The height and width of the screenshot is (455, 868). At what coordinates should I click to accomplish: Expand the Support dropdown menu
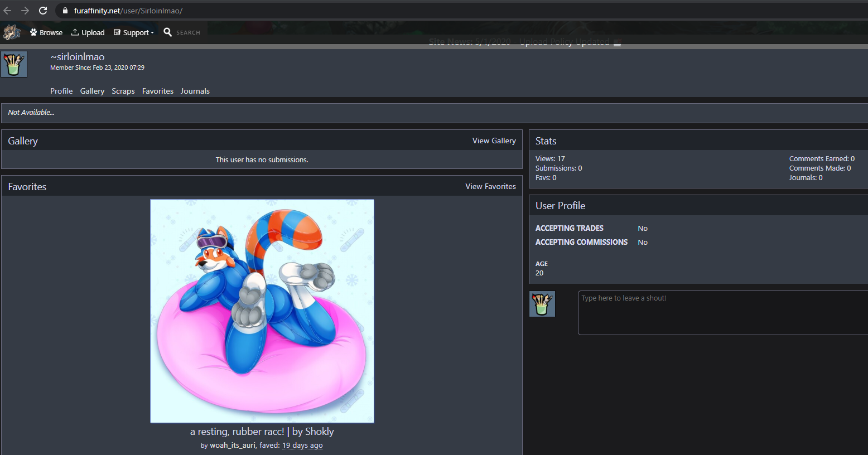[x=133, y=32]
